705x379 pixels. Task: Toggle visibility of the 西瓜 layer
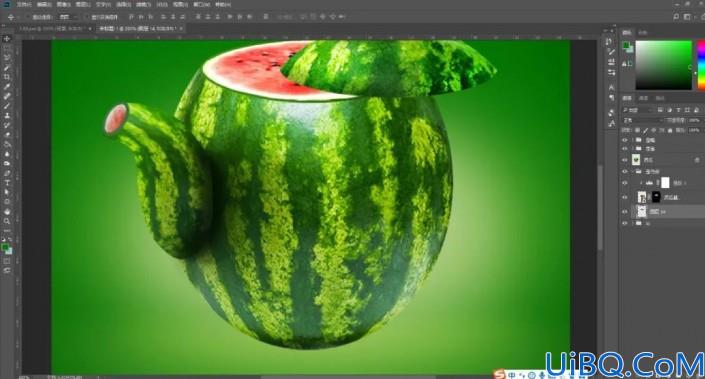(625, 160)
